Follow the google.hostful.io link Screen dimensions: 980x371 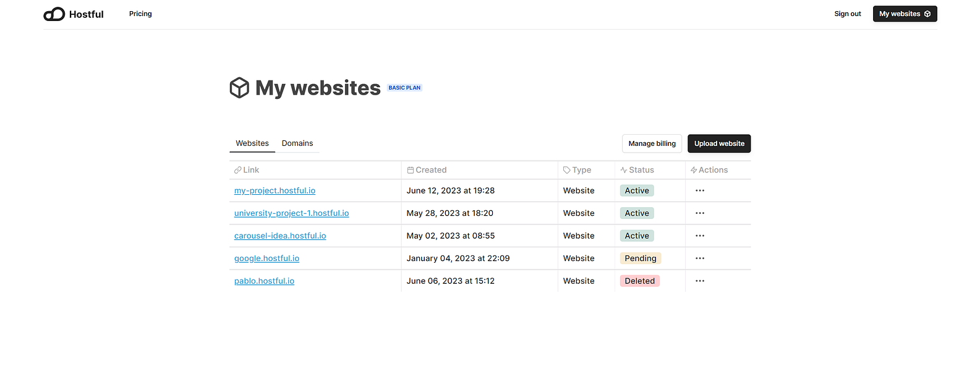(266, 258)
